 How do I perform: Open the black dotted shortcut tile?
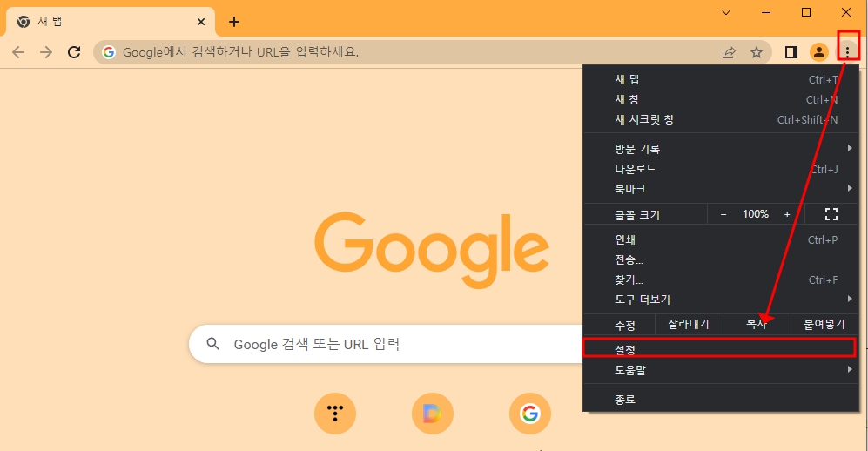tap(335, 414)
